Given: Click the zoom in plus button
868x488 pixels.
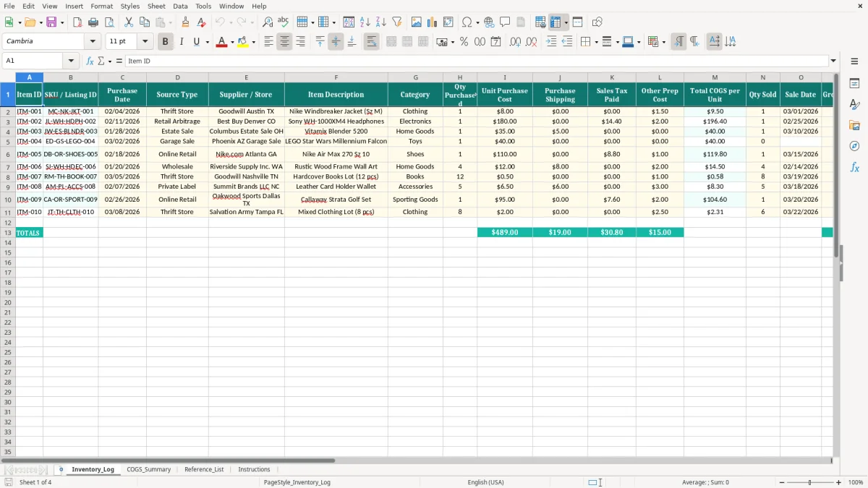Looking at the screenshot, I should [x=839, y=482].
